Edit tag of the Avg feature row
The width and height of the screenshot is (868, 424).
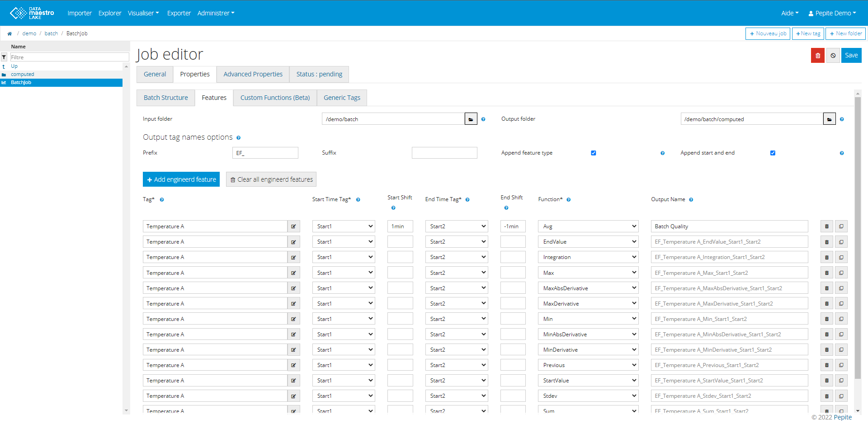point(293,226)
